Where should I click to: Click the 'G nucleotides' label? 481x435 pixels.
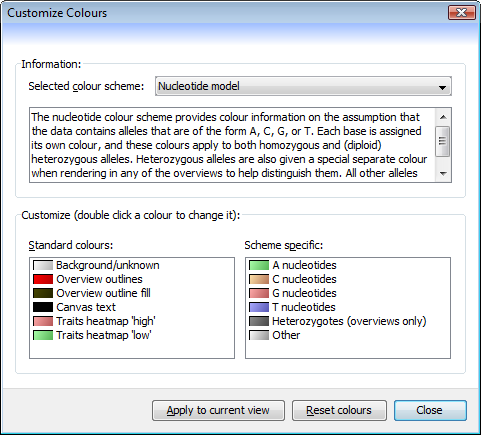[304, 293]
